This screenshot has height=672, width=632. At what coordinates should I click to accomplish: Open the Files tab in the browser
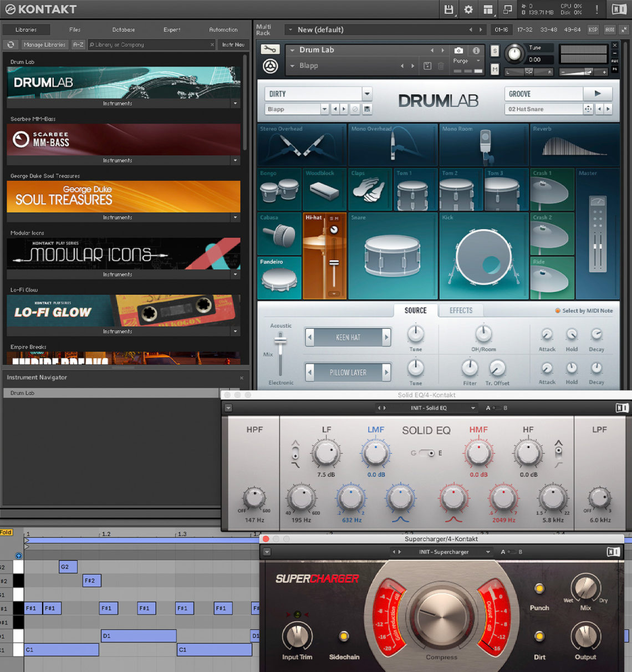click(74, 29)
